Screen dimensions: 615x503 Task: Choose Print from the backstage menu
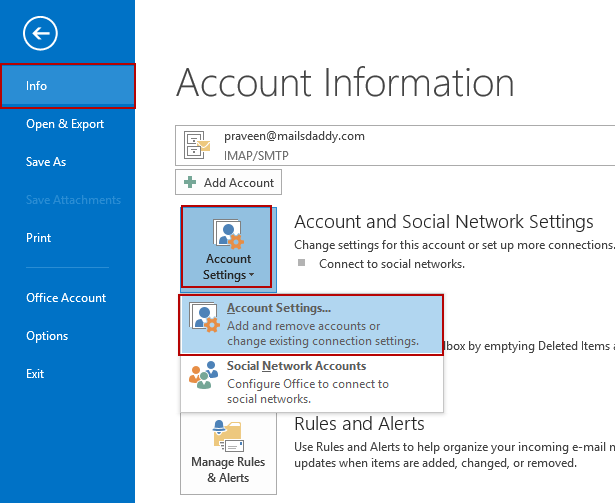(38, 238)
